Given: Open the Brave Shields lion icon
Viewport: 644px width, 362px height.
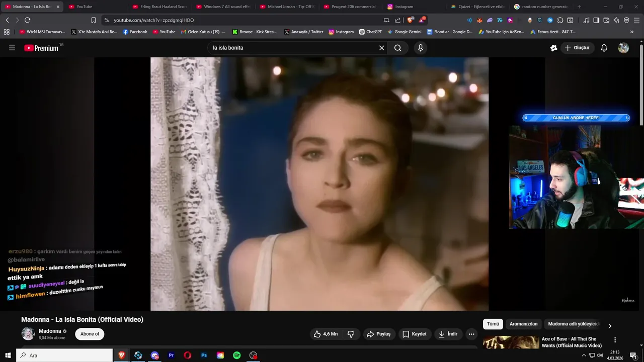Looking at the screenshot, I should click(x=411, y=20).
